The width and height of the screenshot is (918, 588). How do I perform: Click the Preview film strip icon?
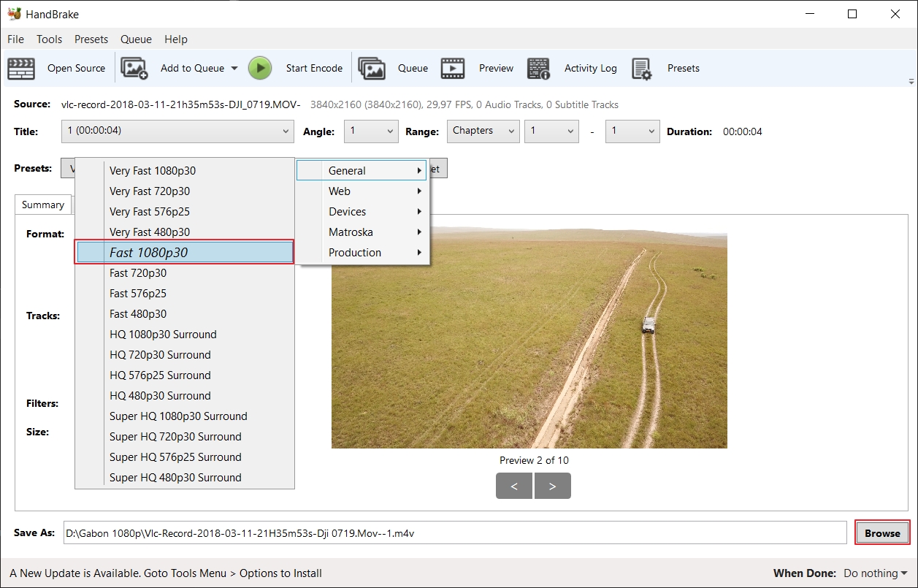pos(453,68)
